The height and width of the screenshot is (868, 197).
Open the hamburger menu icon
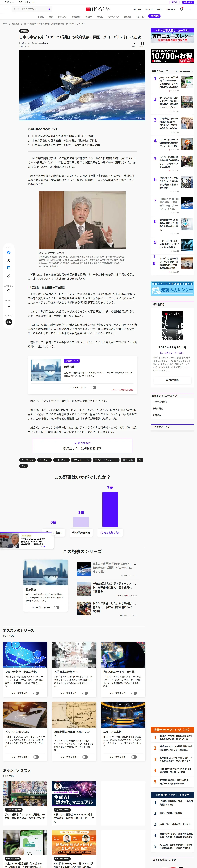point(6,9)
